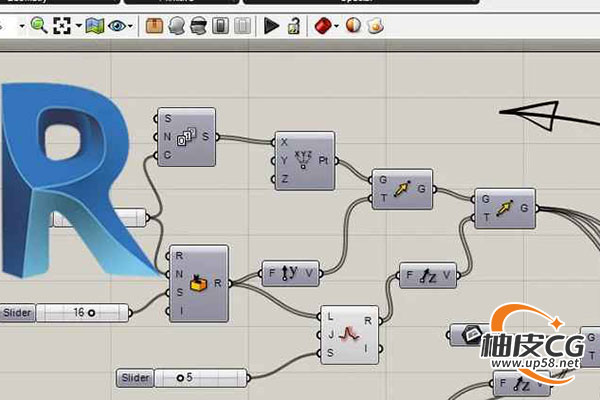The height and width of the screenshot is (400, 600).
Task: Click the G output of the first Move component
Action: point(421,189)
